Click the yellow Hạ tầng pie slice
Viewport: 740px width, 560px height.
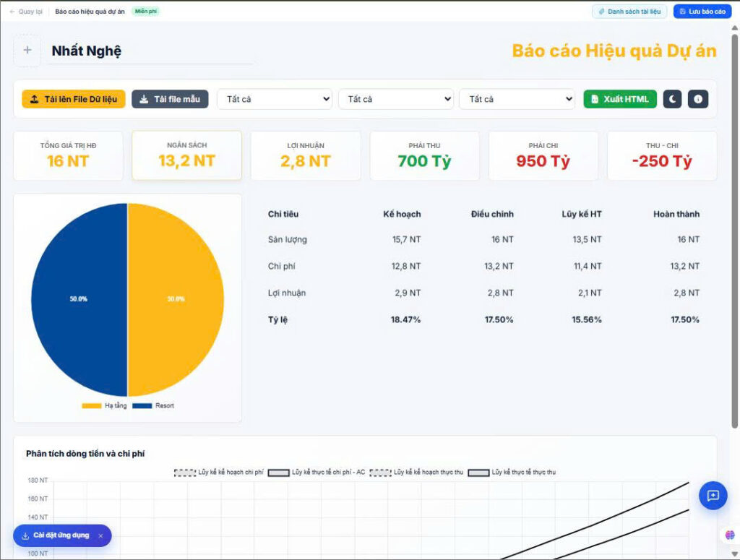176,300
